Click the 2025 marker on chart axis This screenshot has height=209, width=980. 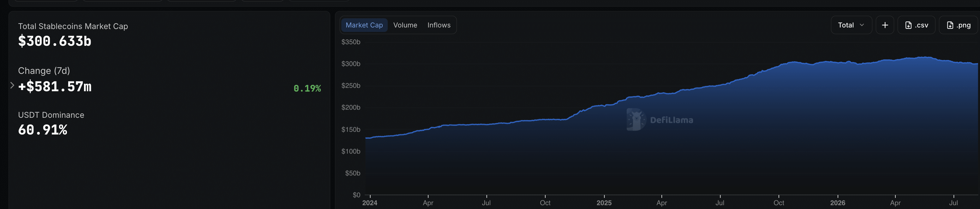pos(604,203)
